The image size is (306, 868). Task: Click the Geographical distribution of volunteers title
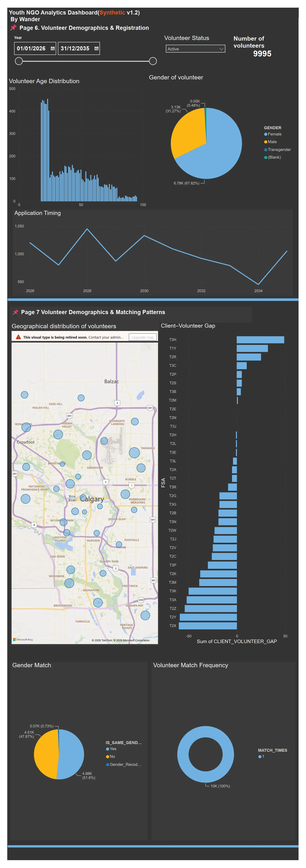tap(64, 326)
